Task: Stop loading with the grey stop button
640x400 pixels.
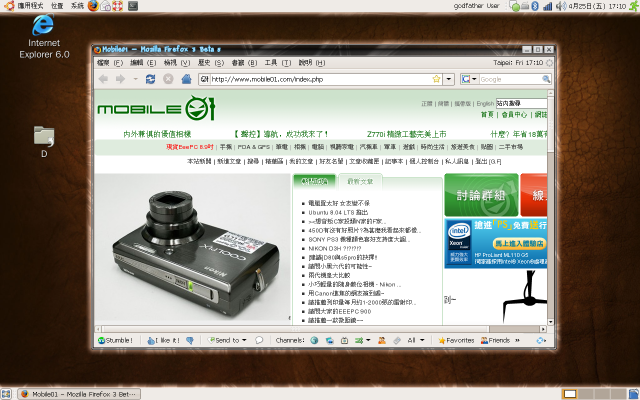Action: tap(168, 79)
